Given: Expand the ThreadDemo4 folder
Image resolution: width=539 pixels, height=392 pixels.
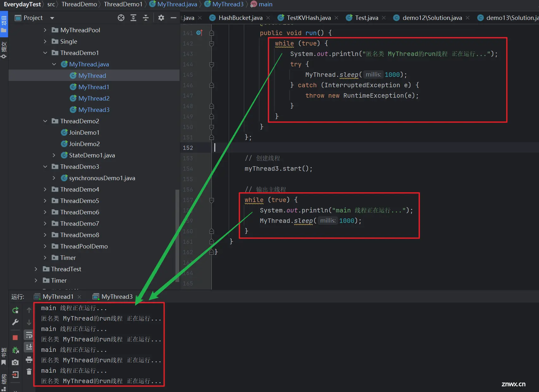Looking at the screenshot, I should [45, 189].
